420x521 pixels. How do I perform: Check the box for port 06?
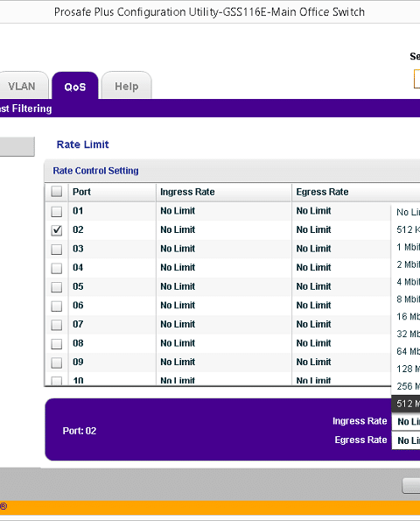[x=57, y=306]
